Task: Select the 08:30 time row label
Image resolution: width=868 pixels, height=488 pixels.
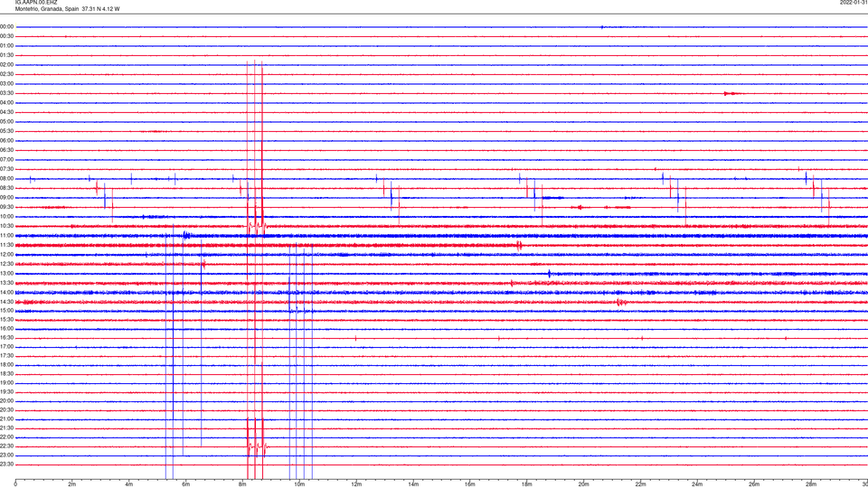Action: point(6,188)
